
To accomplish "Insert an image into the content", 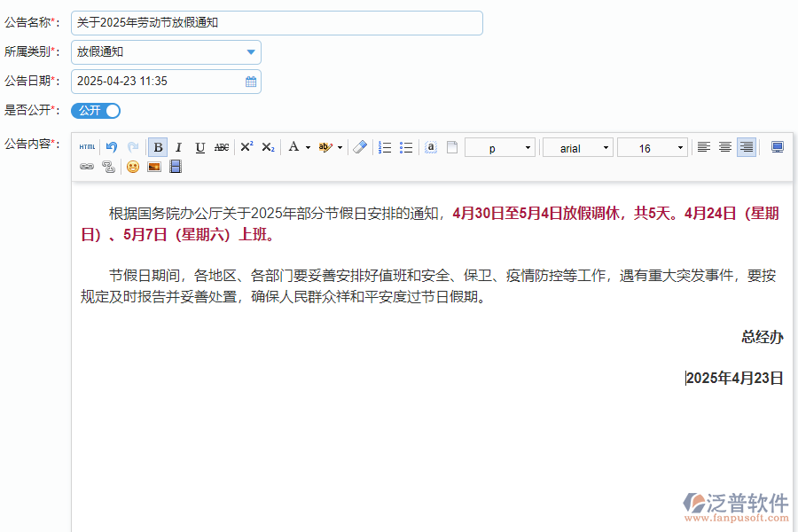I will (153, 167).
